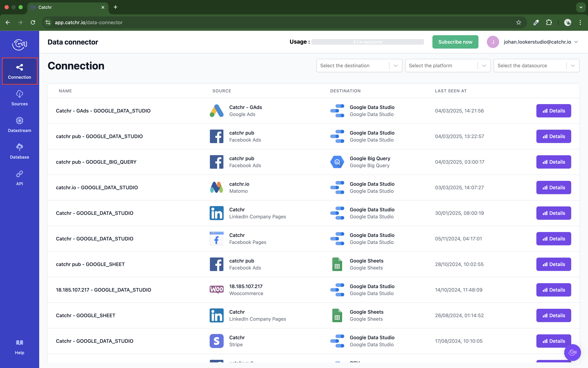This screenshot has height=368, width=588.
Task: Open the API sidebar section
Action: (x=19, y=178)
